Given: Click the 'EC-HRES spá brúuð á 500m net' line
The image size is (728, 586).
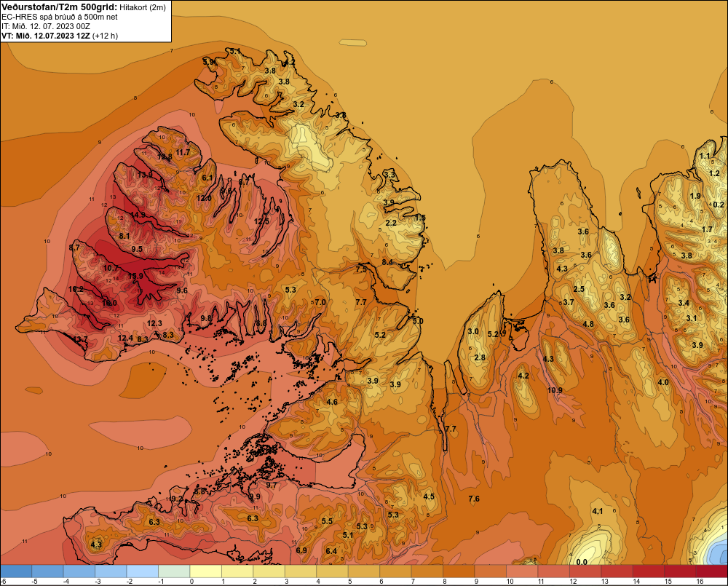Looking at the screenshot, I should coord(60,17).
